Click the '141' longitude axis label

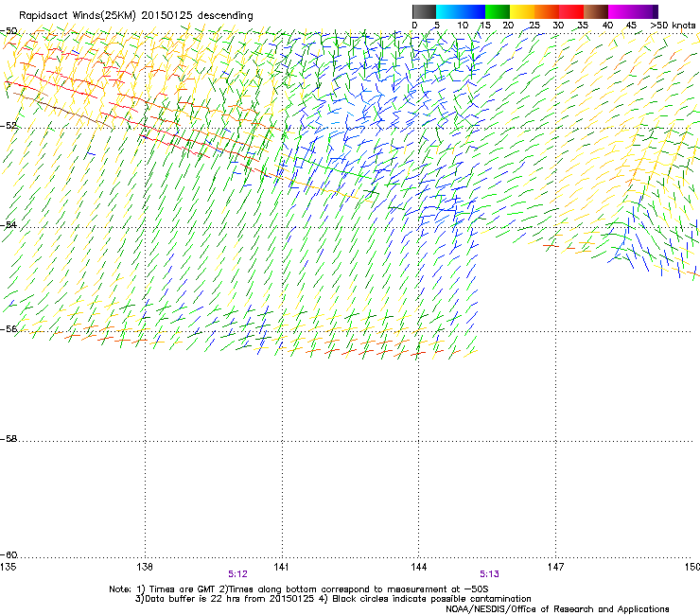point(281,567)
